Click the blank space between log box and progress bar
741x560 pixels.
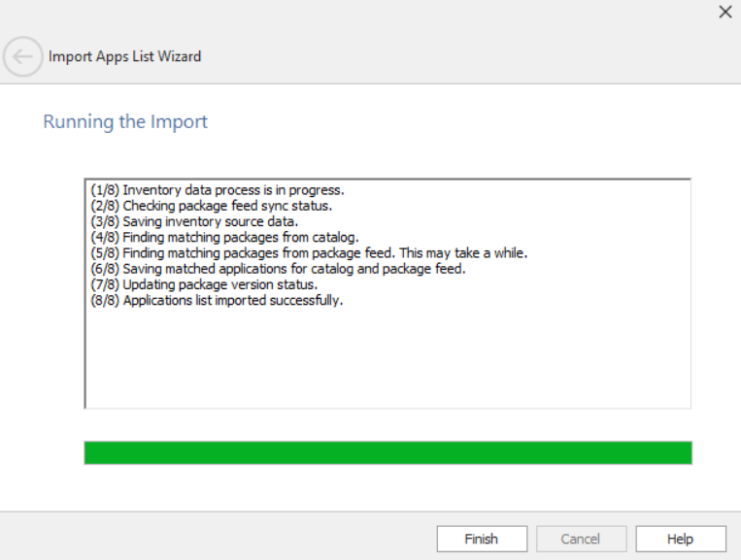[x=387, y=425]
